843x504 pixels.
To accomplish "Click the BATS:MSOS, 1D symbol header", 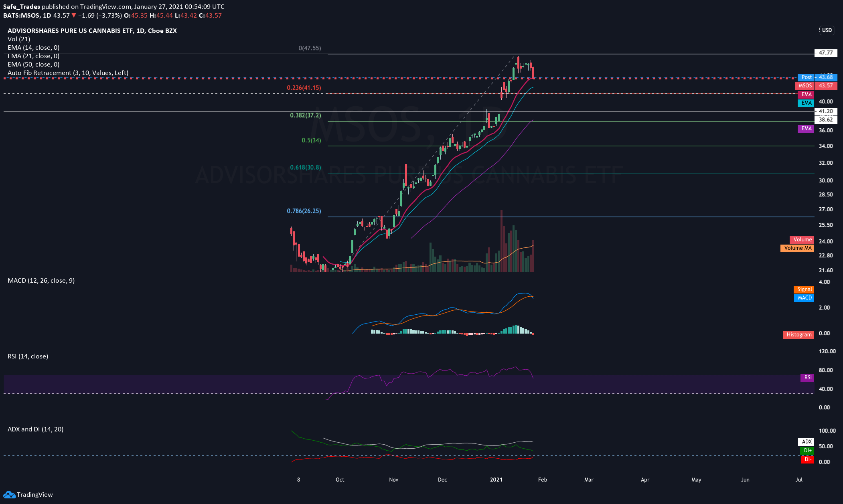I will click(x=27, y=16).
